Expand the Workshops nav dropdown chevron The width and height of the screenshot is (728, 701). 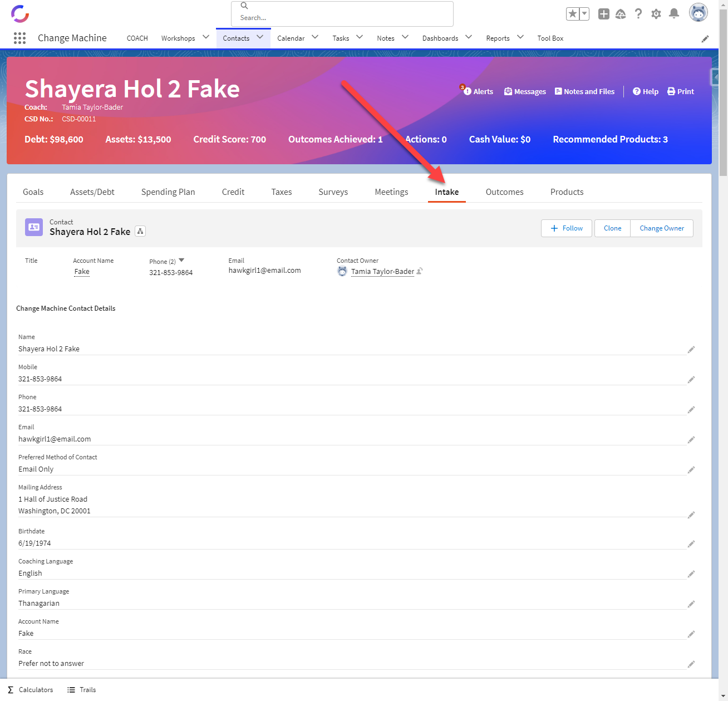pos(206,37)
